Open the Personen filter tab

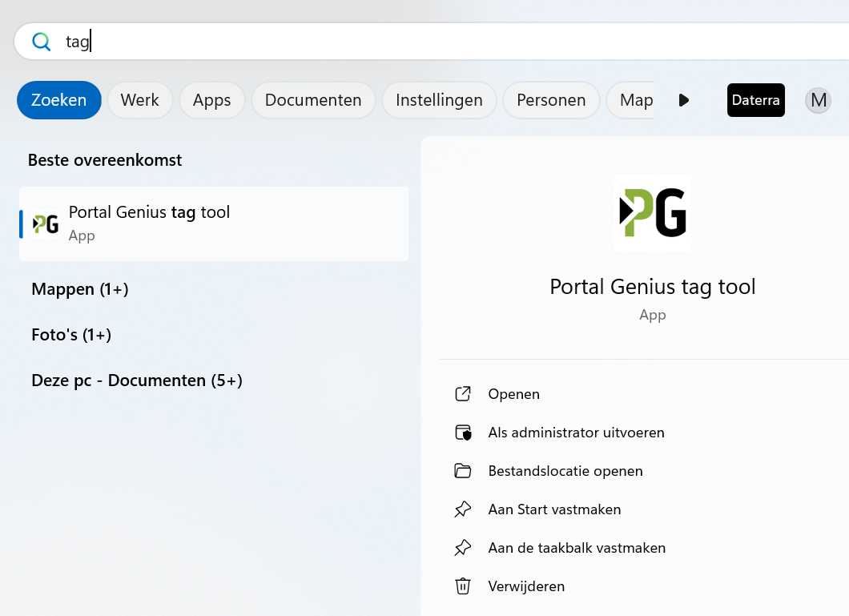551,100
